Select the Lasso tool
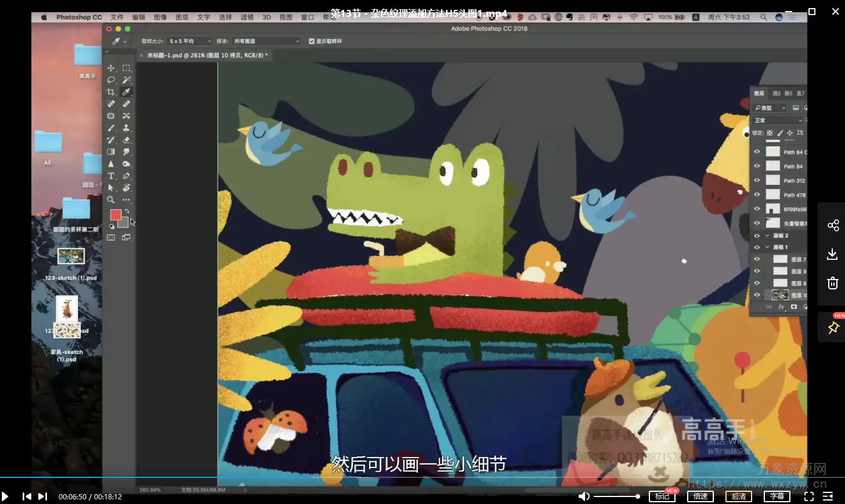This screenshot has width=845, height=504. point(111,80)
